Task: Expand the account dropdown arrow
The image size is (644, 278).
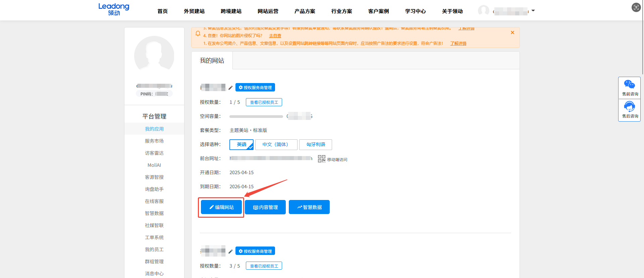Action: pyautogui.click(x=533, y=11)
